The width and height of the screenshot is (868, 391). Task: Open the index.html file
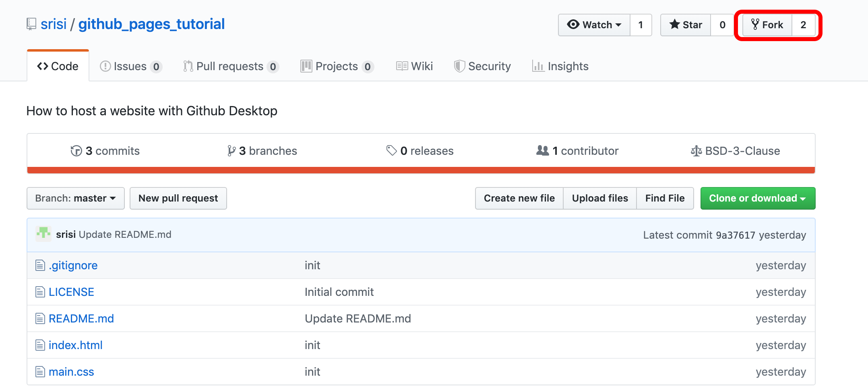(x=76, y=345)
